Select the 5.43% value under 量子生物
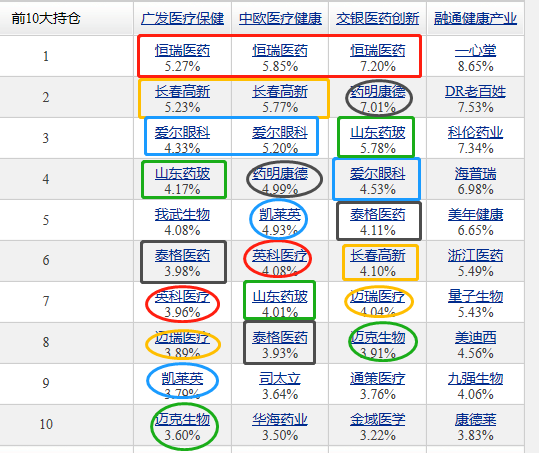The width and height of the screenshot is (539, 453). [475, 312]
